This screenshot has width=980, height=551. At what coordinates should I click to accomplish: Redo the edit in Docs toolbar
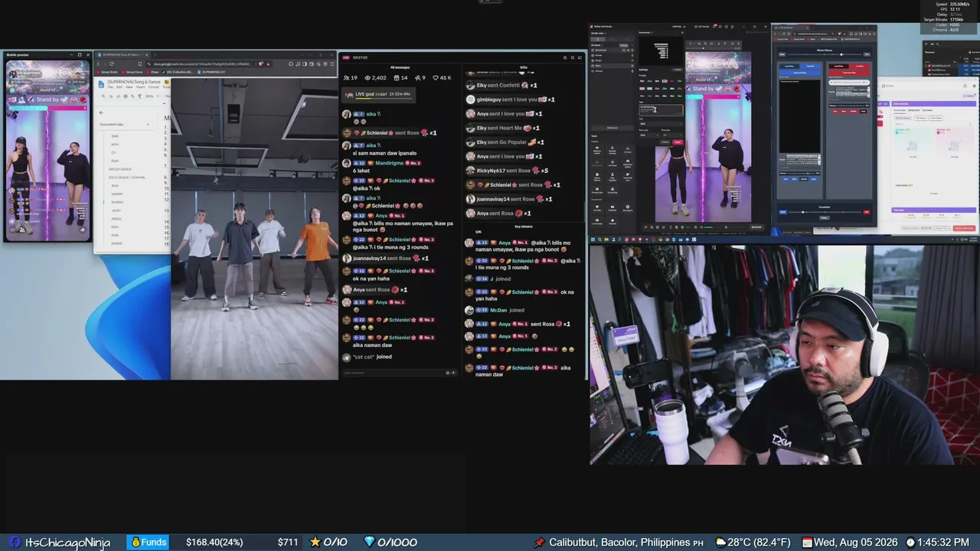117,96
